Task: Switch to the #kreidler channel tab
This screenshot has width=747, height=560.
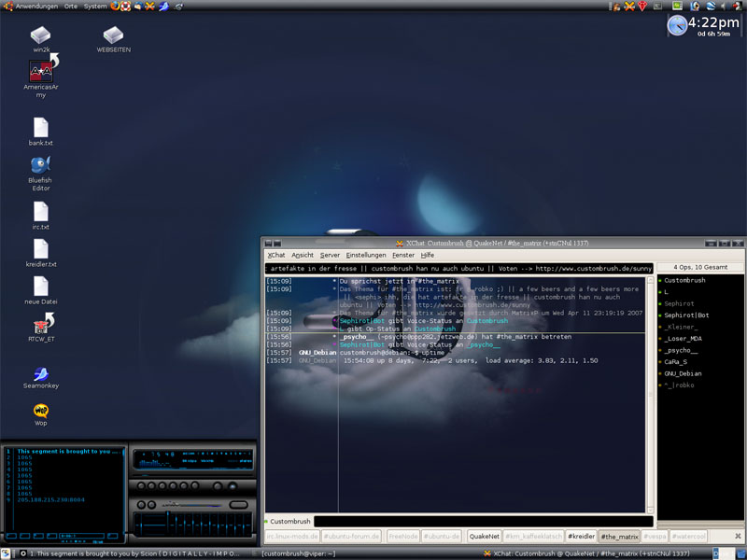Action: (581, 537)
